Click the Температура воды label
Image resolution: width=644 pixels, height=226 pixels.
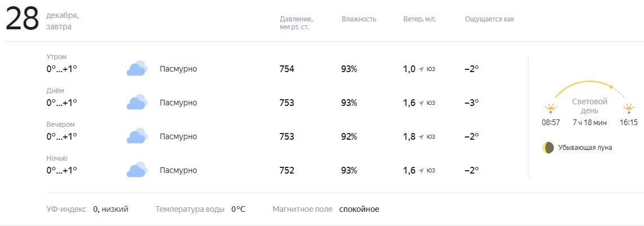tap(189, 209)
